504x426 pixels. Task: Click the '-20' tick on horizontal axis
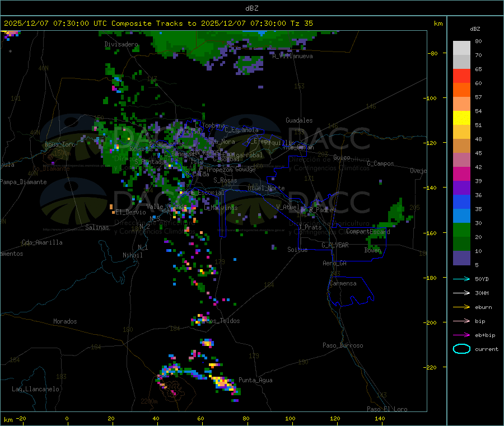point(21,419)
